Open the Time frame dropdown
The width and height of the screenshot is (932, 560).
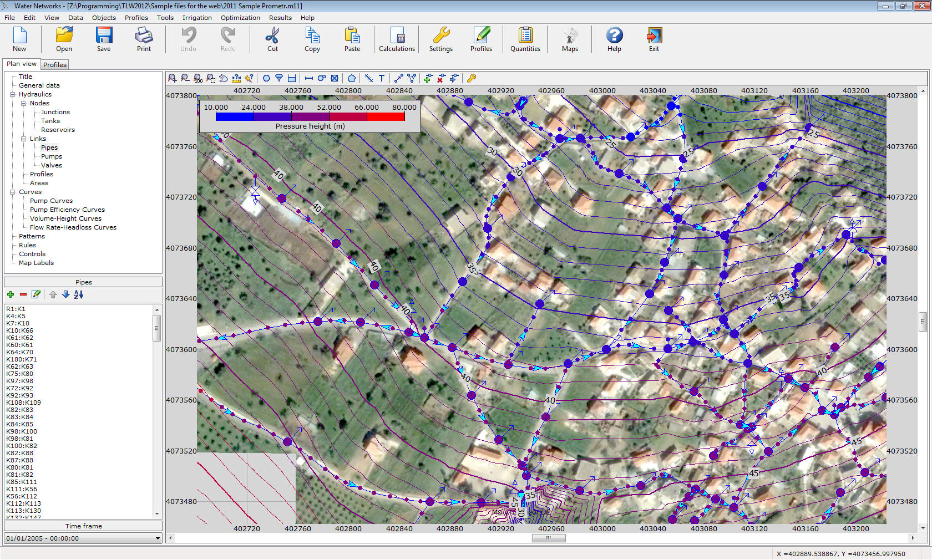[158, 538]
